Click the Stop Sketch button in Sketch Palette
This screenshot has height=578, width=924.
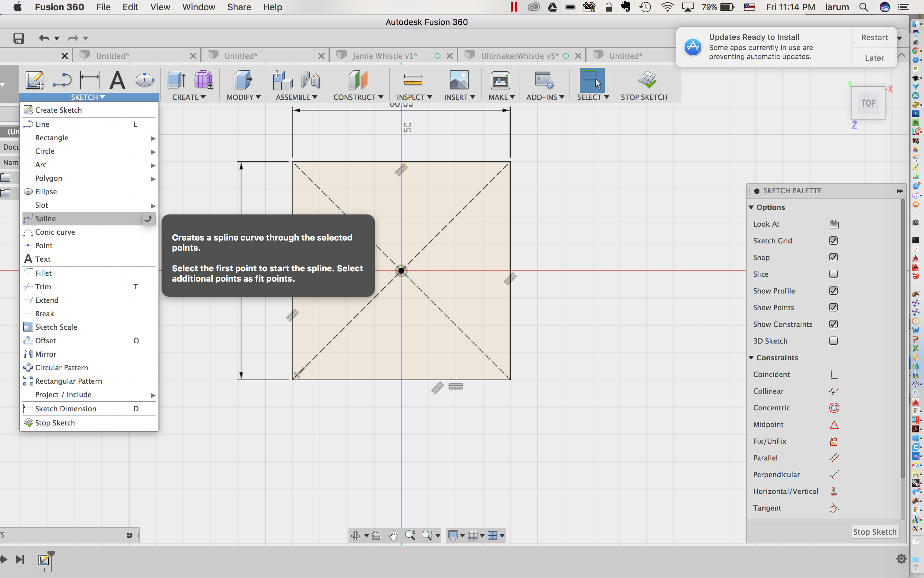point(875,532)
